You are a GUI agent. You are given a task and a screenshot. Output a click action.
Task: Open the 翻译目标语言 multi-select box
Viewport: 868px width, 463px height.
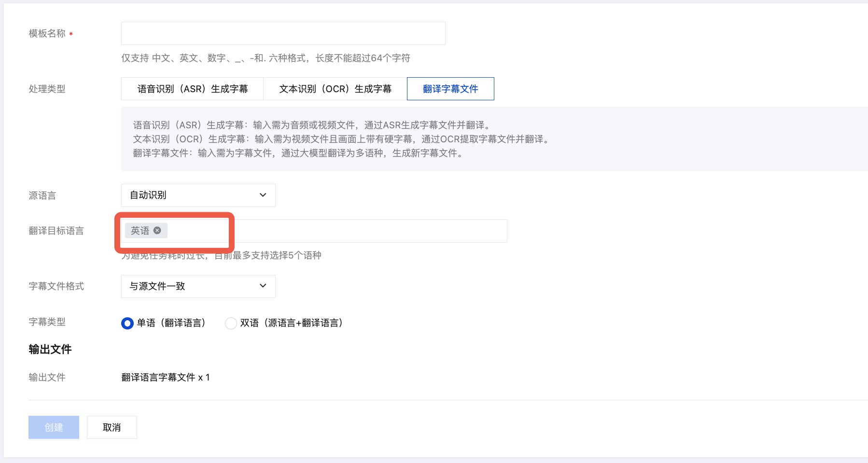coord(338,231)
